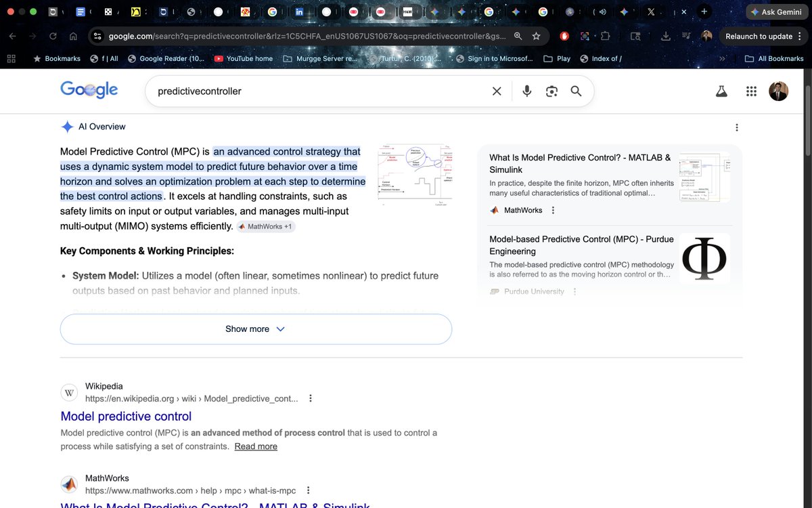This screenshot has width=812, height=508.
Task: Open the three-dot menu on the MathWorks source card
Action: coord(553,211)
